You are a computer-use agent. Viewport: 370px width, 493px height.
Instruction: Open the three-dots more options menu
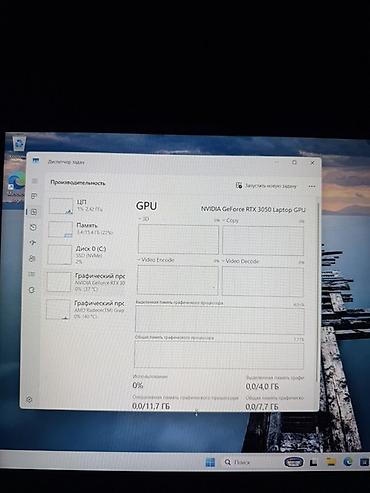pyautogui.click(x=312, y=186)
